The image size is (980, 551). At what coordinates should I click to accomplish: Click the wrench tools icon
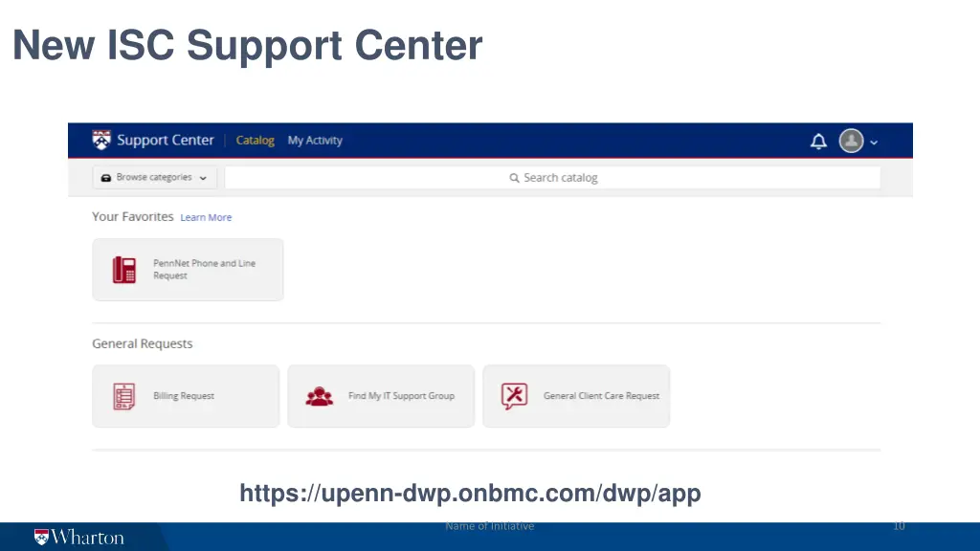[514, 396]
